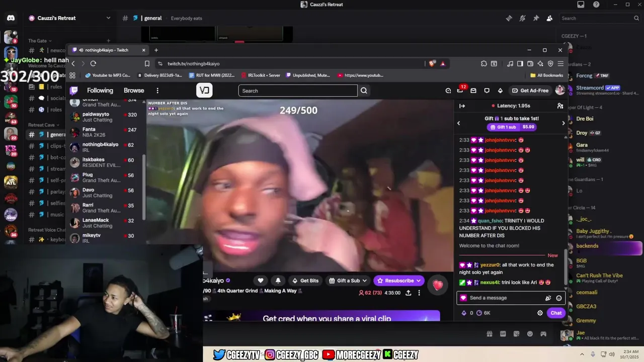Image resolution: width=644 pixels, height=362 pixels.
Task: Select the nothingb4kaiyo browser tab
Action: 109,50
